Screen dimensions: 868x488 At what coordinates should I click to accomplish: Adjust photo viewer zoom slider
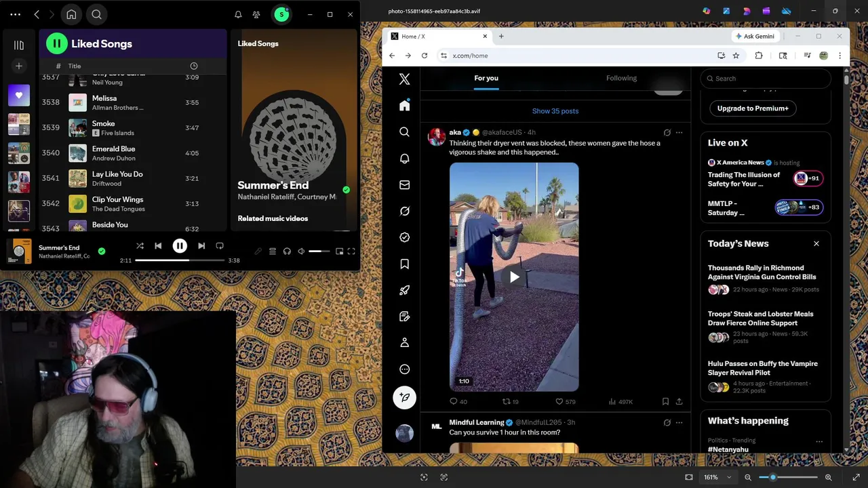(x=788, y=477)
